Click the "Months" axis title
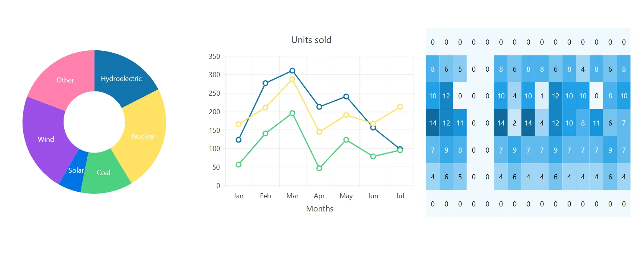The image size is (644, 256). (319, 209)
